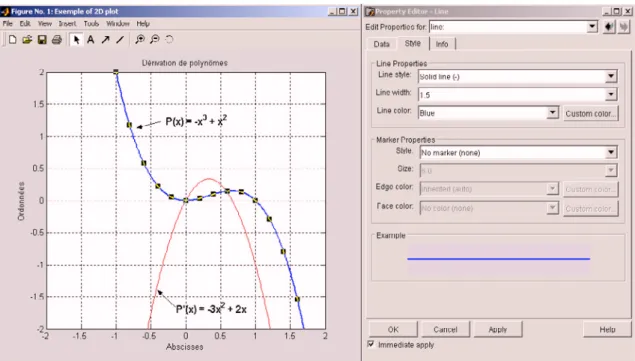Open the Help menu in Figure window
Image resolution: width=635 pixels, height=361 pixels.
pos(143,23)
